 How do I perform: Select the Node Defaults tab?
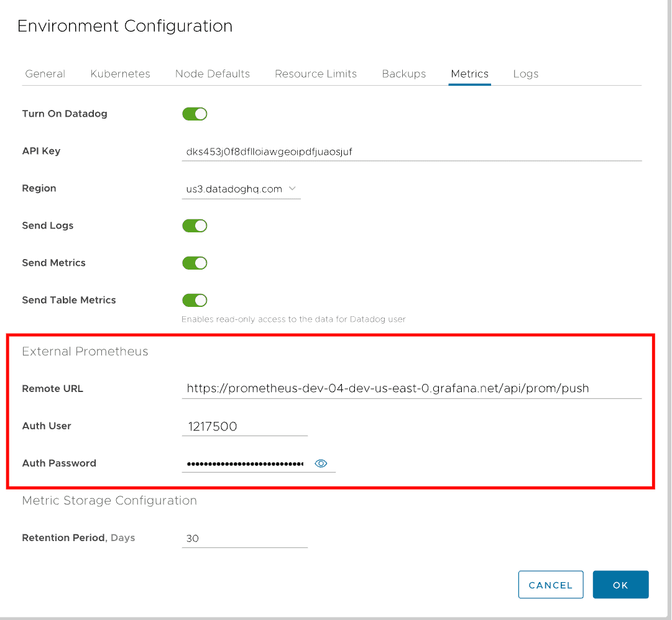[212, 73]
